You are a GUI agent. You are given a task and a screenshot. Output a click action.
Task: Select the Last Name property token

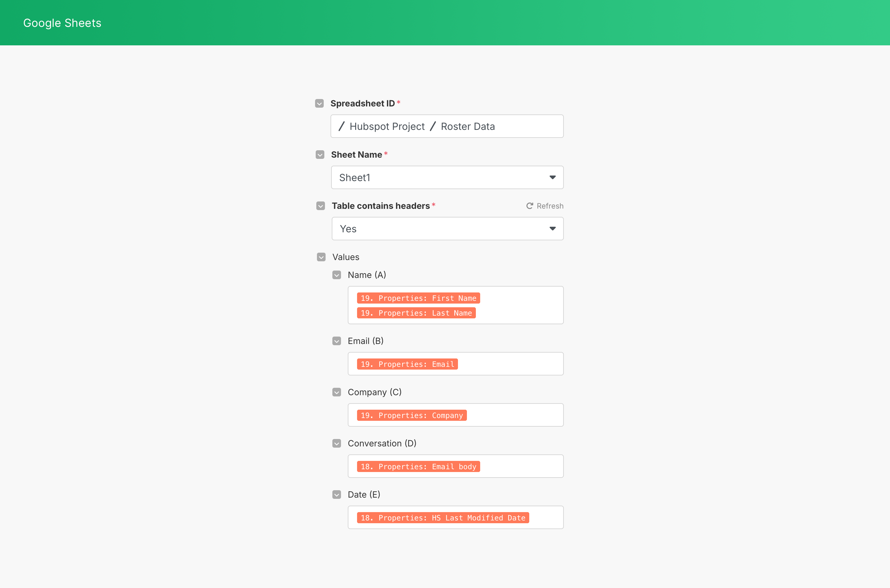tap(416, 313)
